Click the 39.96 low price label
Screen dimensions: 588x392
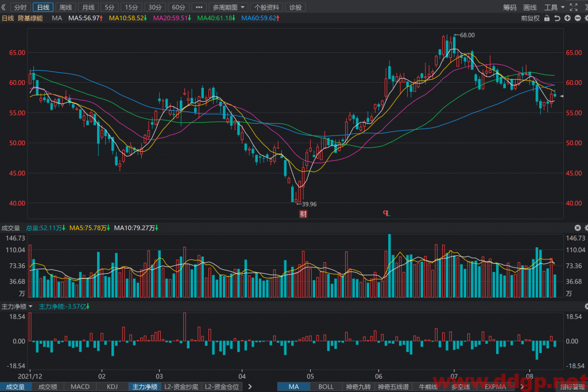310,204
